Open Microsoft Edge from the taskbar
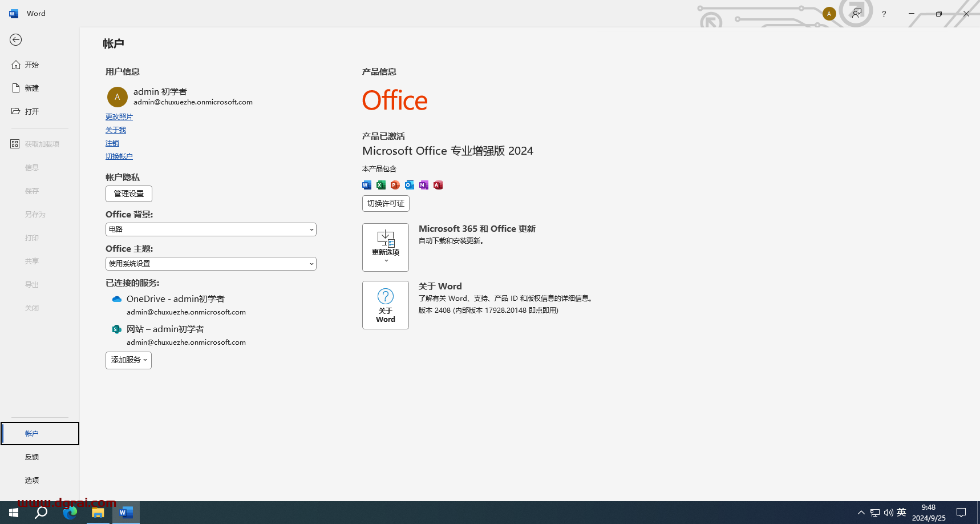The height and width of the screenshot is (524, 980). pos(70,513)
